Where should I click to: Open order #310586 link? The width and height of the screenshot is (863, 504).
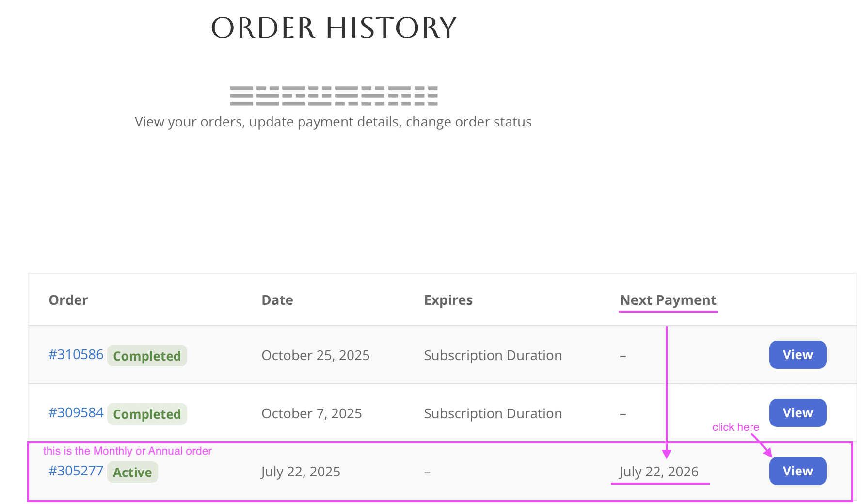click(x=76, y=355)
